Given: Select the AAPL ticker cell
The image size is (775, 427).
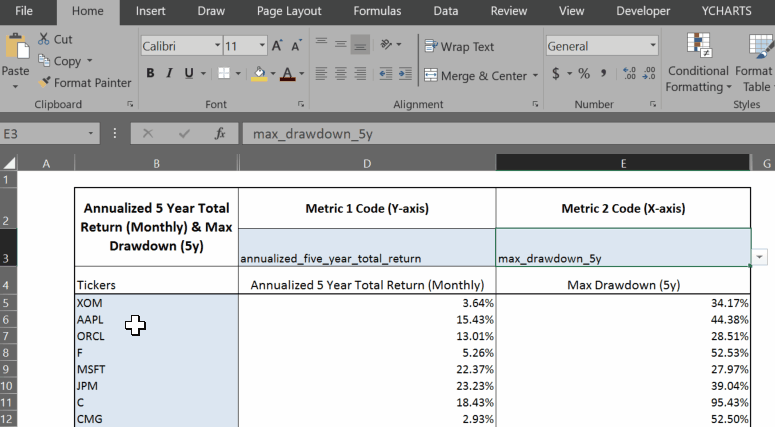Looking at the screenshot, I should 156,320.
